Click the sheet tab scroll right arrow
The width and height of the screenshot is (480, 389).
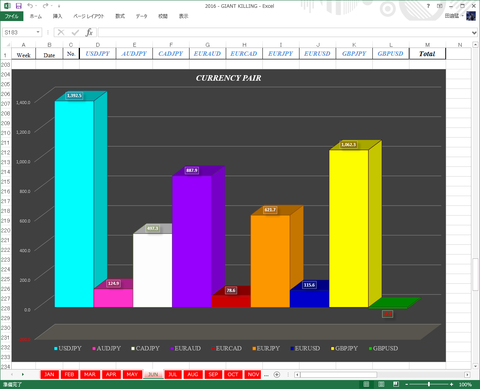(23, 375)
